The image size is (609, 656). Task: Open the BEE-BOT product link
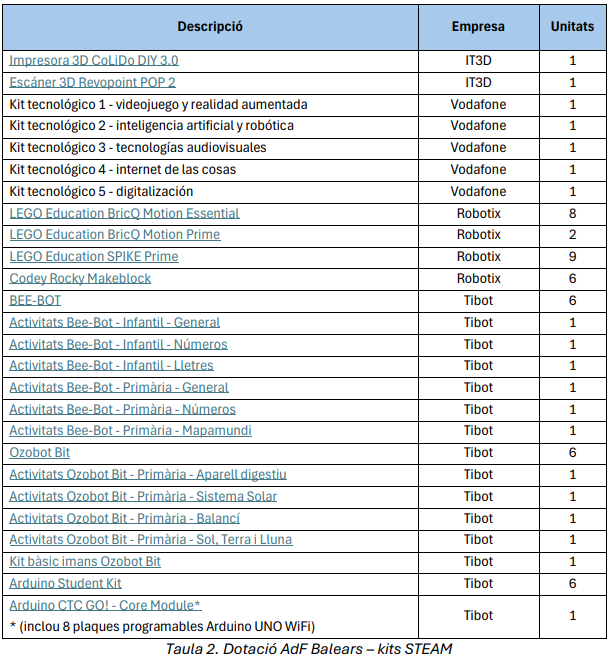tap(35, 300)
